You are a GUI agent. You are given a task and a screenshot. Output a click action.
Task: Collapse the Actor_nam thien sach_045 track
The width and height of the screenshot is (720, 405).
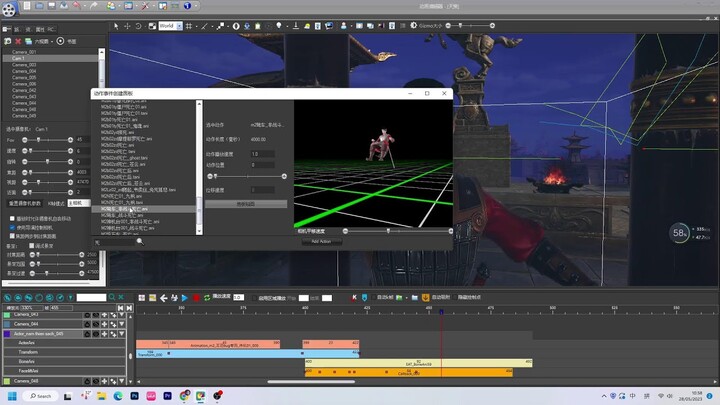point(122,334)
